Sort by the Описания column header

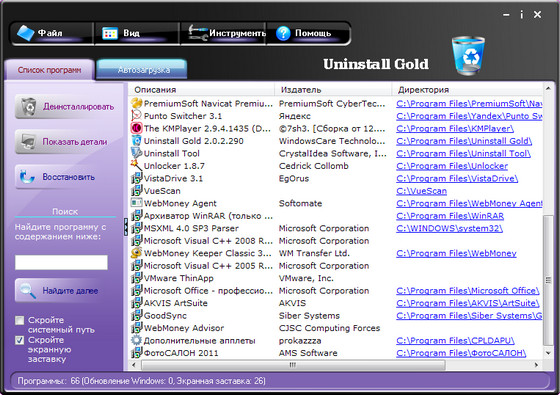pos(201,90)
